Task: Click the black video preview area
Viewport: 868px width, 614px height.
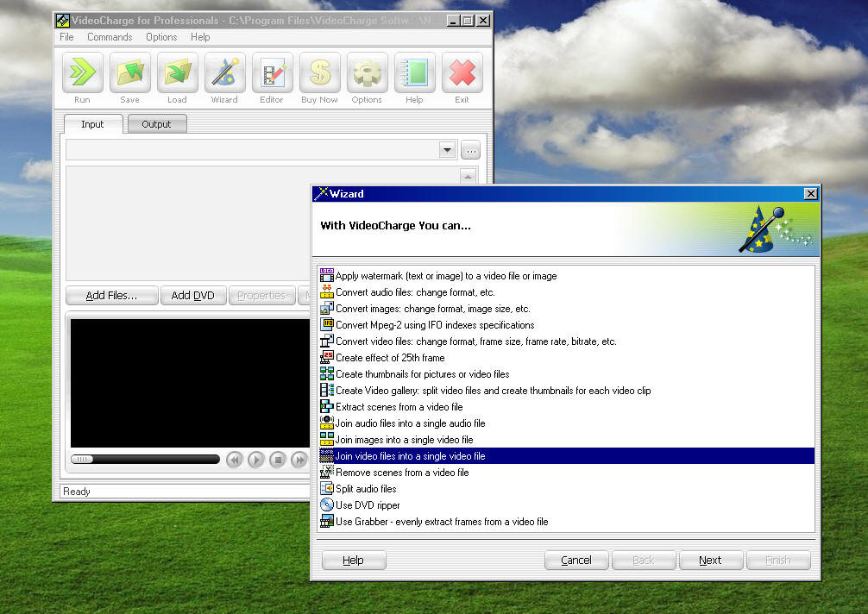Action: pyautogui.click(x=190, y=383)
